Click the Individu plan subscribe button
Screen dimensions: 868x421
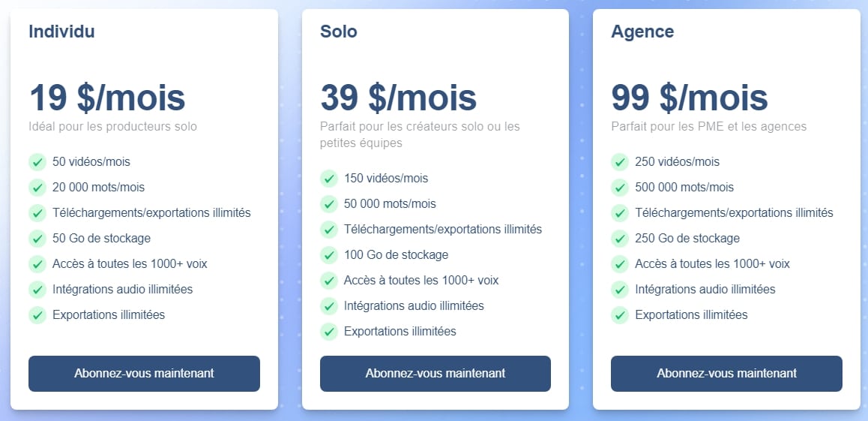(144, 374)
